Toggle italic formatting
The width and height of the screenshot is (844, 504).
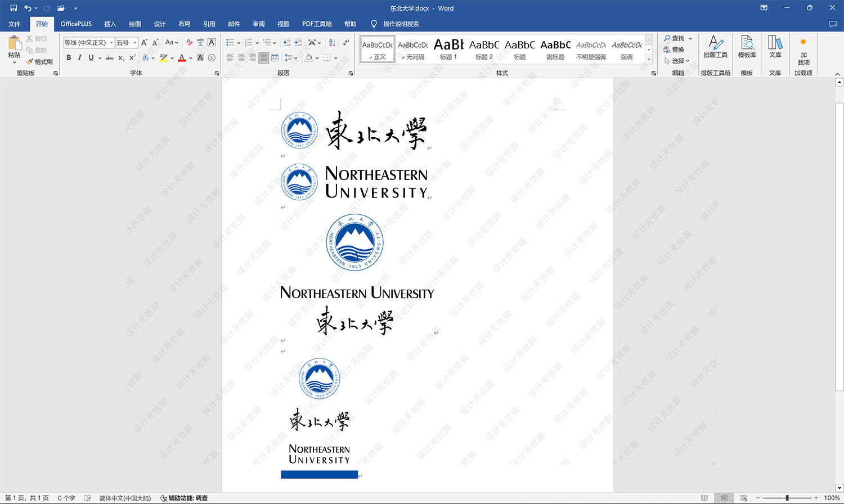(80, 57)
